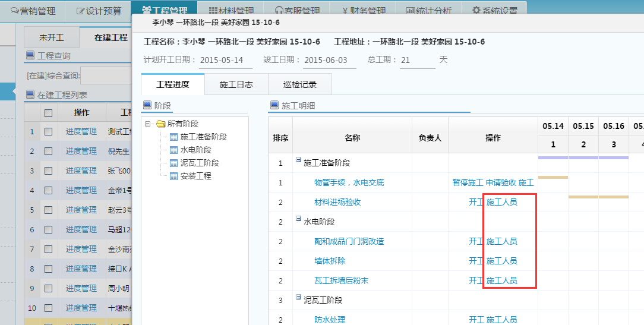Image resolution: width=644 pixels, height=325 pixels.
Task: Click the 营销管理 chat bubble icon
Action: tap(14, 11)
